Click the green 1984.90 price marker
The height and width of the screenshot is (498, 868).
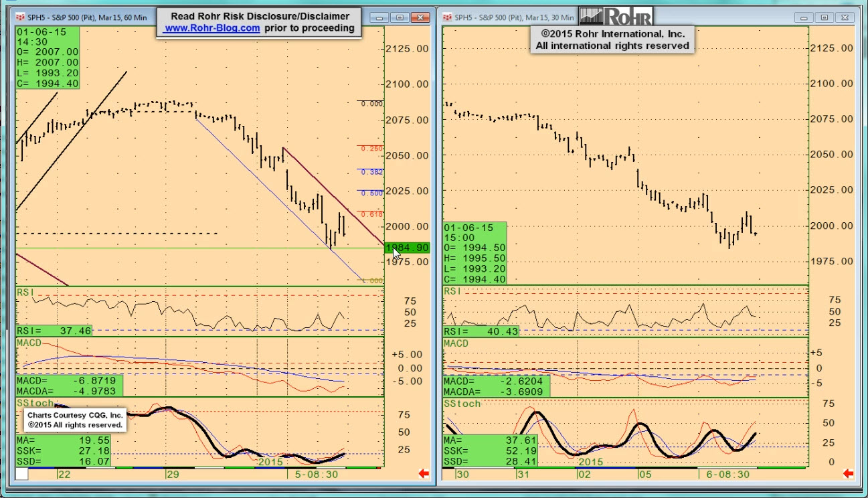click(407, 248)
